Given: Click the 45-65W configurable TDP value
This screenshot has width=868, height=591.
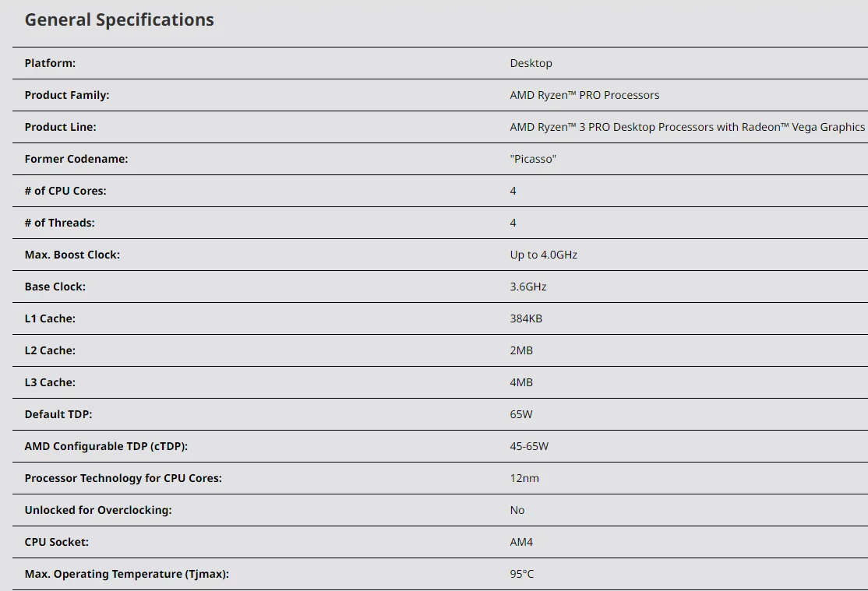Looking at the screenshot, I should 529,446.
